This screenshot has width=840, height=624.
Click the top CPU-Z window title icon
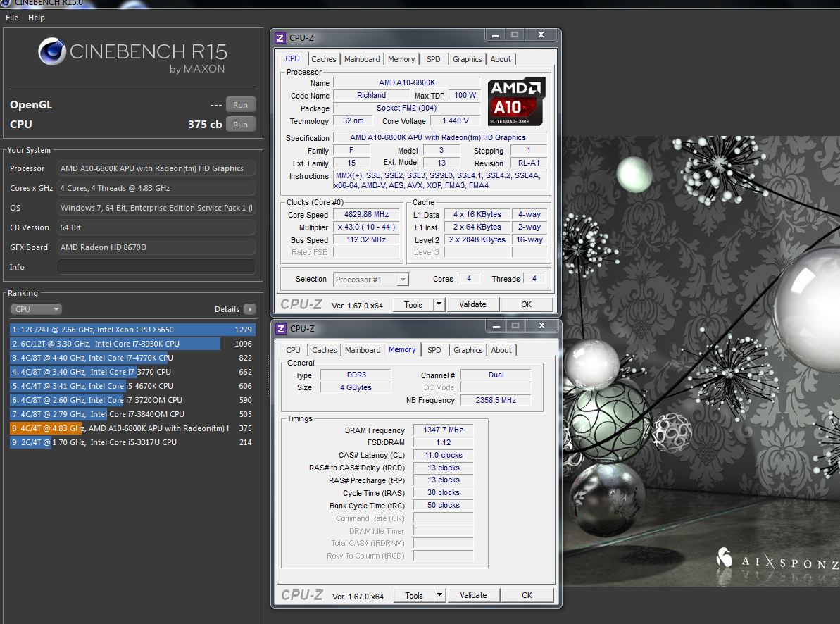280,37
